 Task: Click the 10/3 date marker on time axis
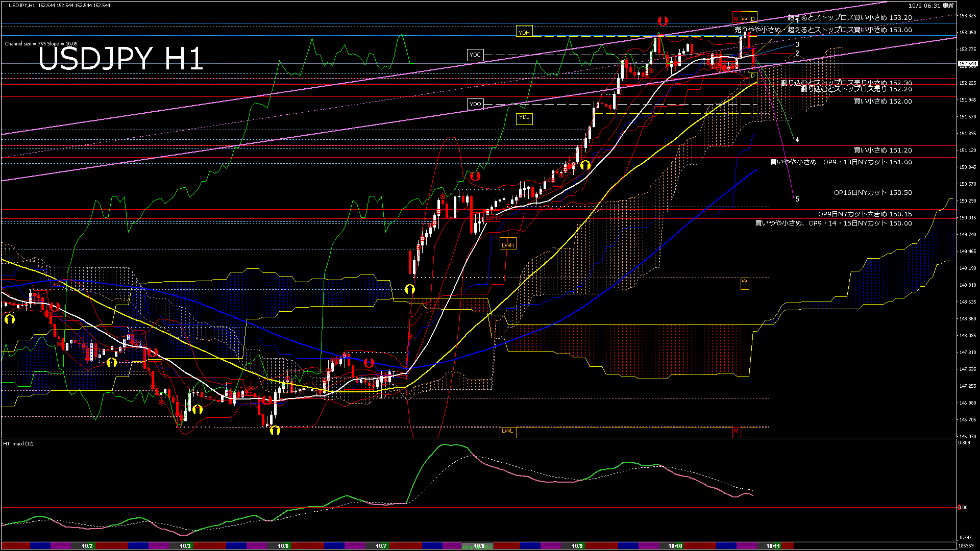point(185,546)
